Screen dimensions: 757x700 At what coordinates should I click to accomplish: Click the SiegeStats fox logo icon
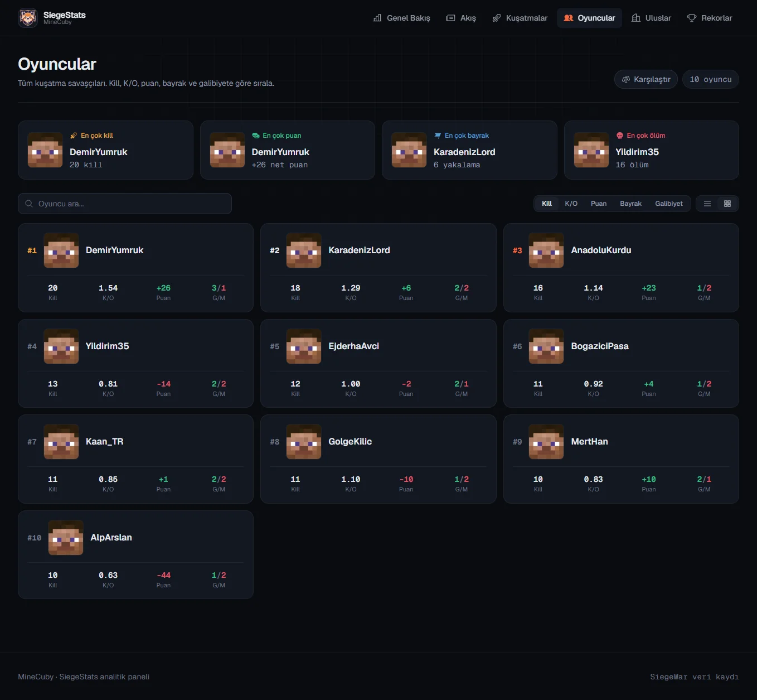[28, 18]
